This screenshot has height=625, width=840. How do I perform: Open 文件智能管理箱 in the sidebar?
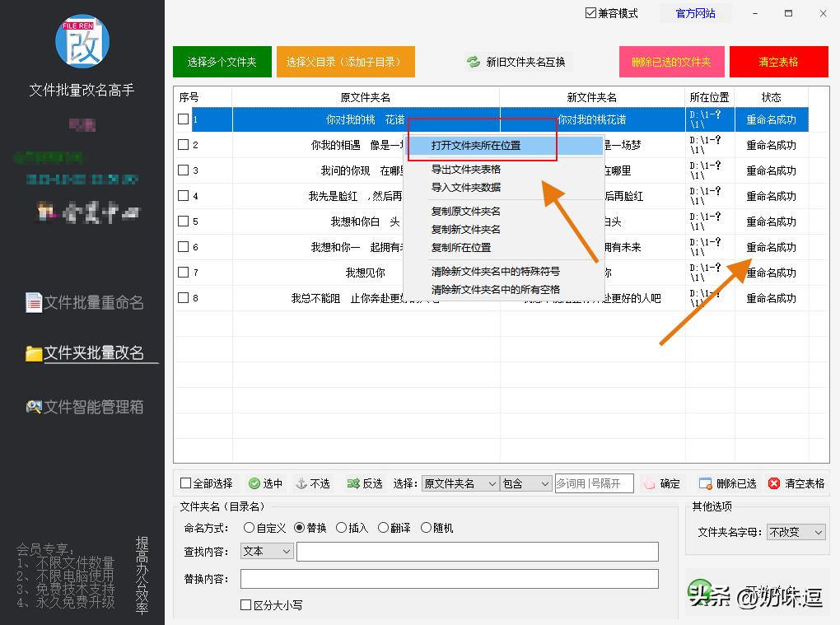(84, 407)
